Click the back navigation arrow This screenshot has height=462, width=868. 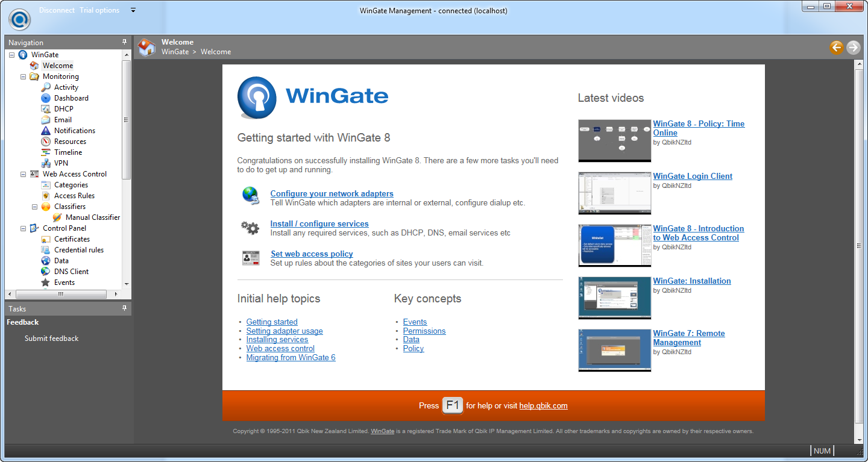click(x=836, y=47)
